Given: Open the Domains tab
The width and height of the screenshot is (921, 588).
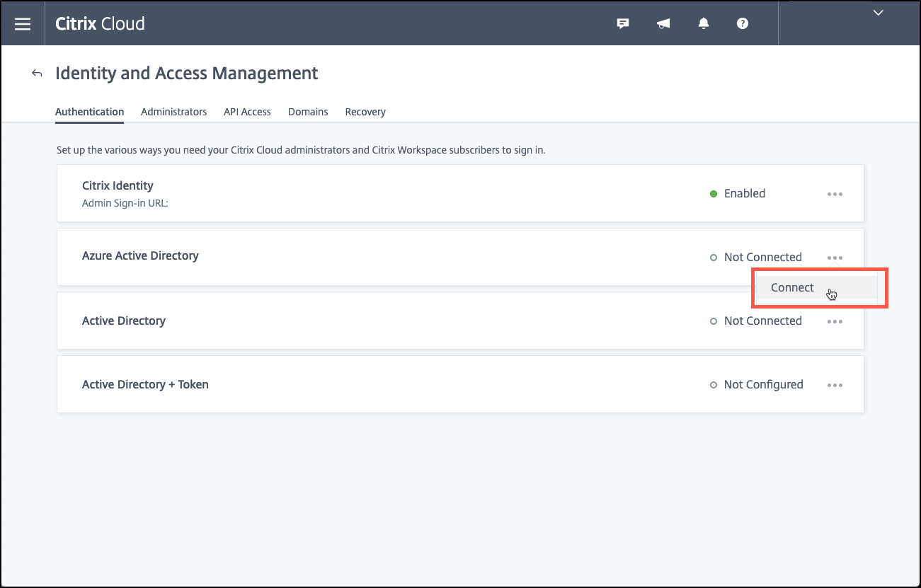Looking at the screenshot, I should (308, 112).
